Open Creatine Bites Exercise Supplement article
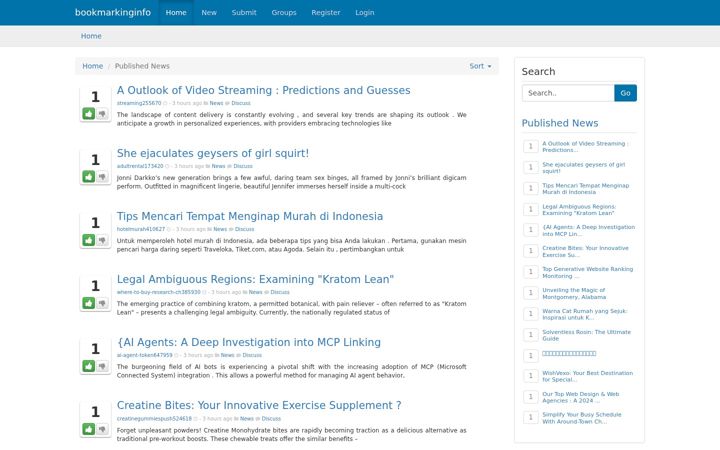720x450 pixels. pos(259,405)
